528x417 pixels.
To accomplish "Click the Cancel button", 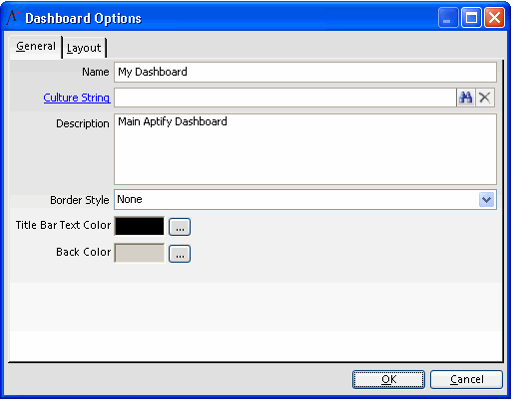I will 466,379.
